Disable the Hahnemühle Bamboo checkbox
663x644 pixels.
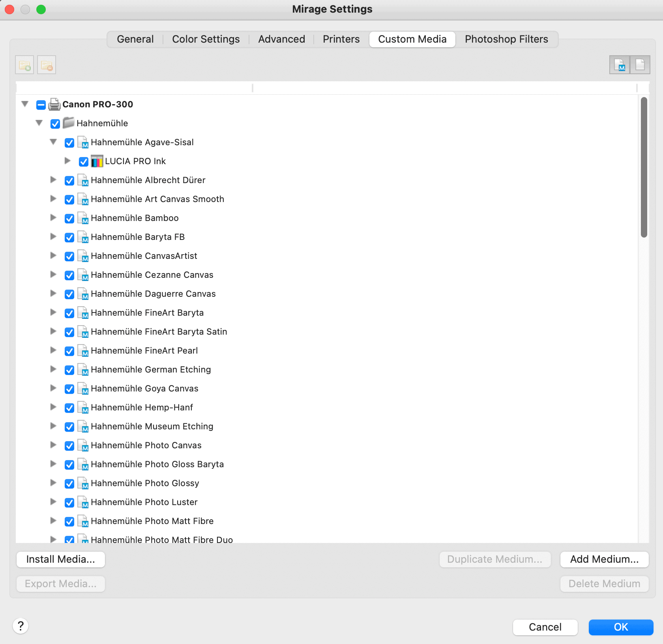click(69, 219)
